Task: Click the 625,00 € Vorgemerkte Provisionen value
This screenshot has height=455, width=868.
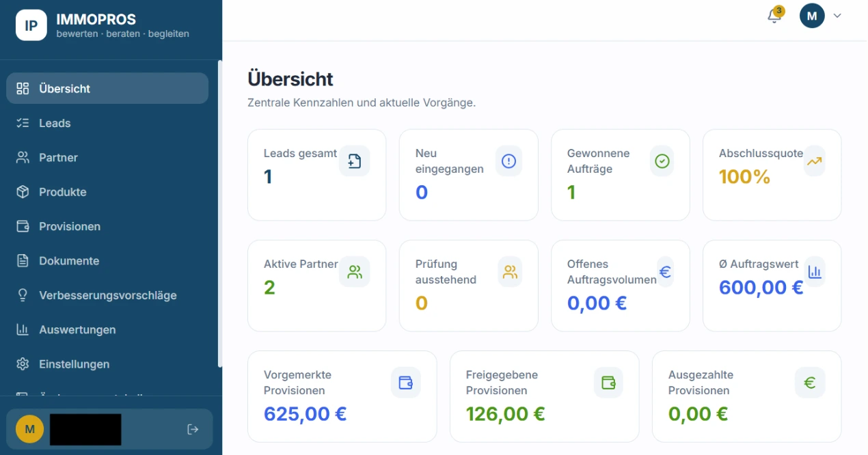Action: (x=305, y=414)
